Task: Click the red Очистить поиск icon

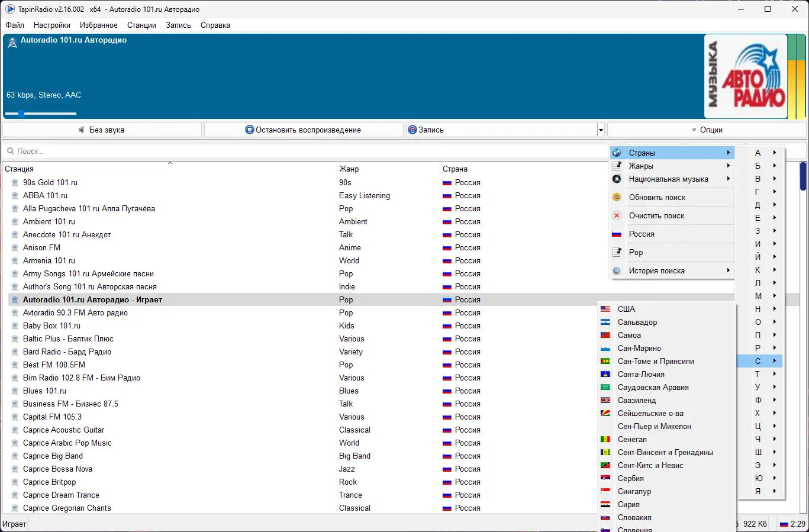Action: pos(617,215)
